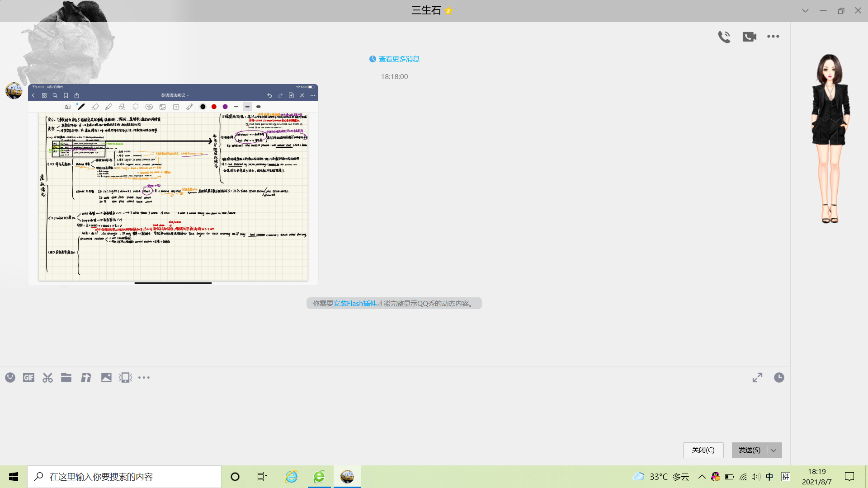Viewport: 868px width, 488px height.
Task: Click the 查看更多消息 link
Action: coord(398,59)
